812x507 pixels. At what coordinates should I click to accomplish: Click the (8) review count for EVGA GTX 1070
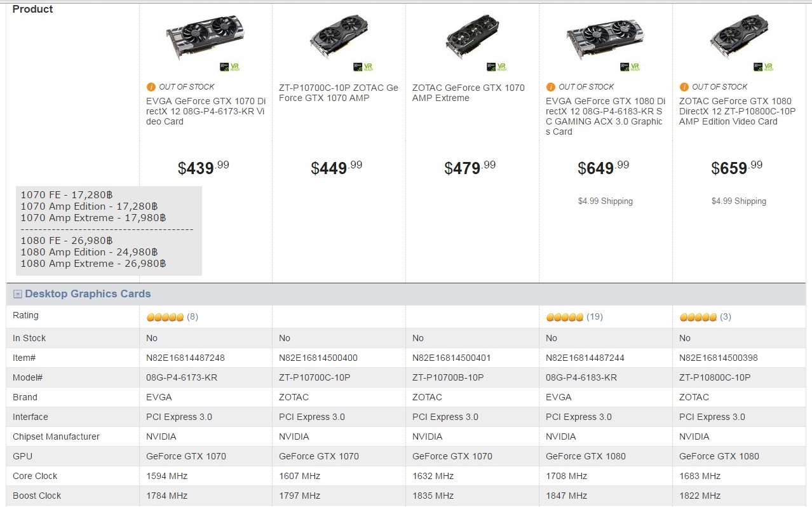(x=193, y=317)
